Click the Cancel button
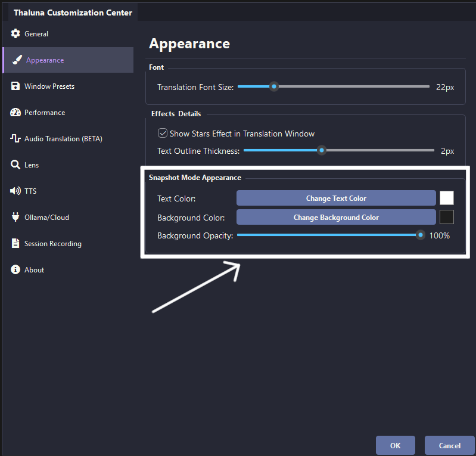This screenshot has width=476, height=456. [449, 445]
